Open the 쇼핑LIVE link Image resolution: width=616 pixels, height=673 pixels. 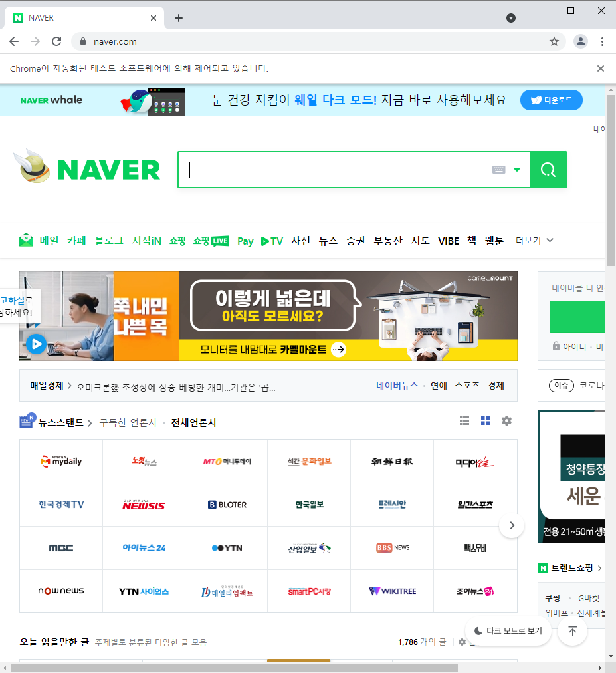[211, 241]
